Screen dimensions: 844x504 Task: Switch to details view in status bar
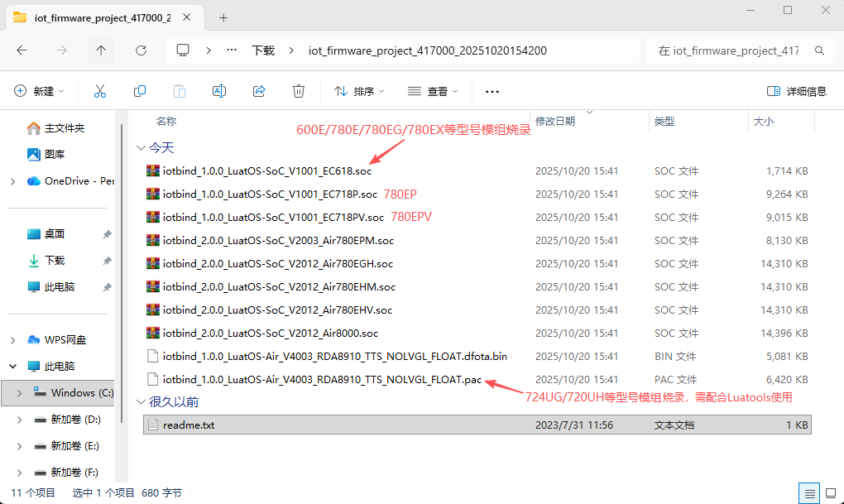[x=810, y=492]
